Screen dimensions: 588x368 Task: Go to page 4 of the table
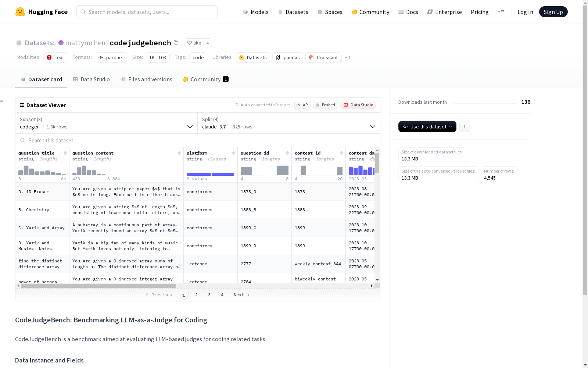222,295
